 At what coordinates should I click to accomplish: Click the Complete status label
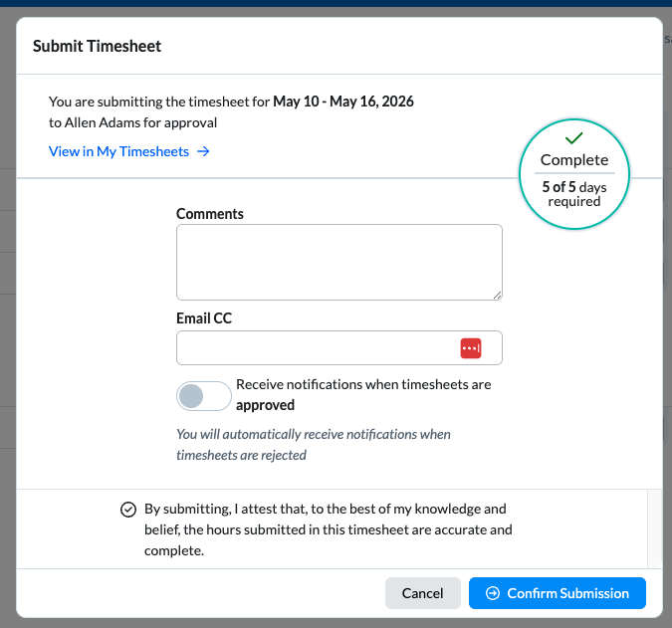click(x=574, y=160)
